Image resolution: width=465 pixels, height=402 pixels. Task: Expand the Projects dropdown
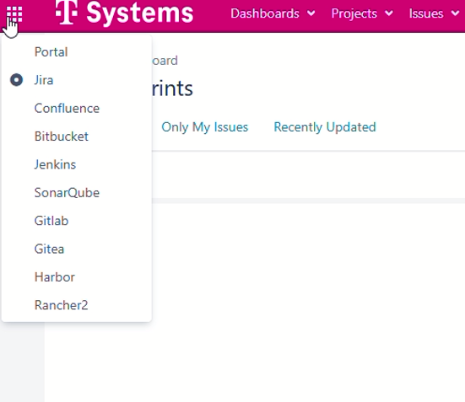362,14
